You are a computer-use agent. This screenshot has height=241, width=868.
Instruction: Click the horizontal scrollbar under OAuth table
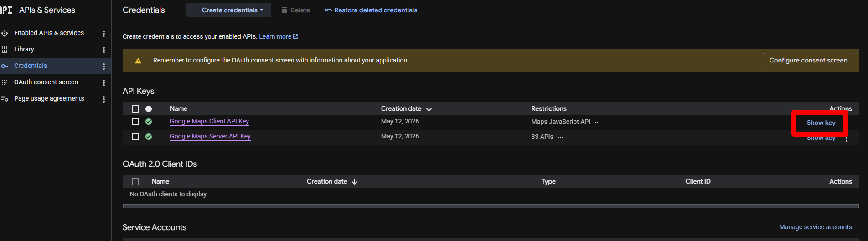click(491, 206)
